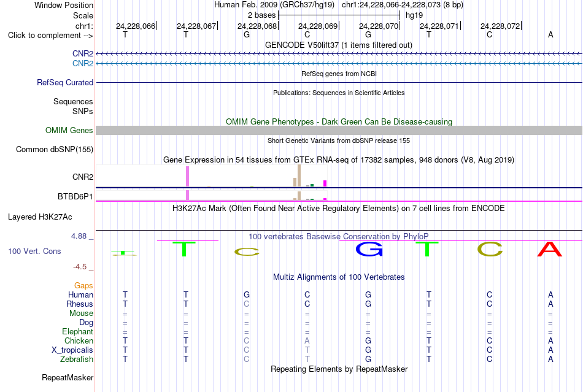Open Publications: Sequences in Scientific Articles title
This screenshot has height=392, width=583.
339,93
